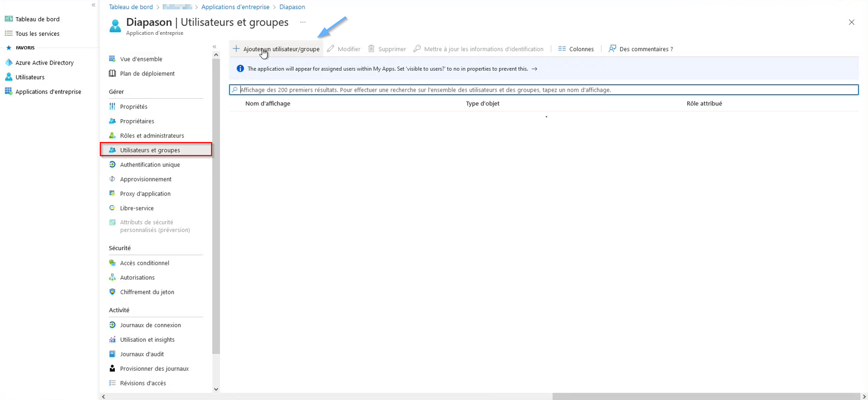Click the resource menu scrollbar down arrow

click(216, 389)
